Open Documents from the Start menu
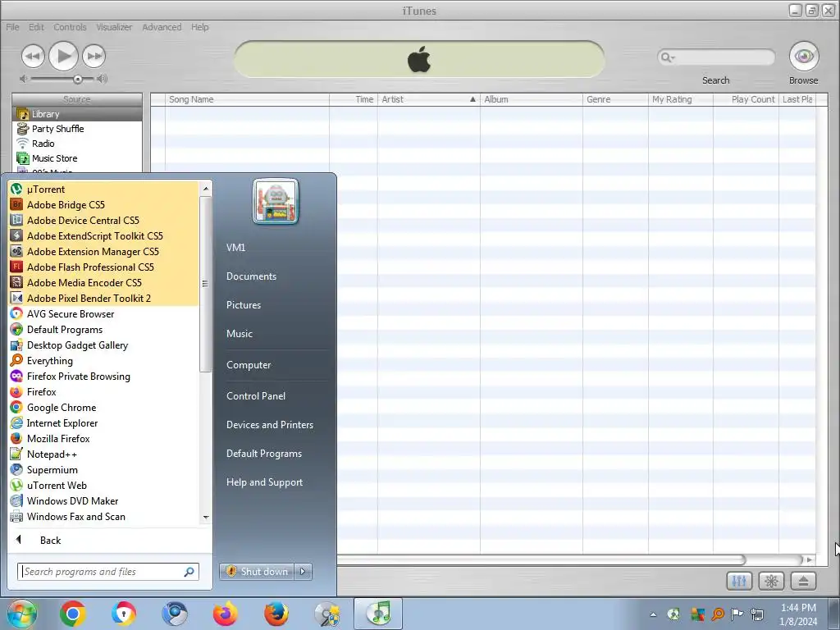Viewport: 840px width, 630px height. 251,276
